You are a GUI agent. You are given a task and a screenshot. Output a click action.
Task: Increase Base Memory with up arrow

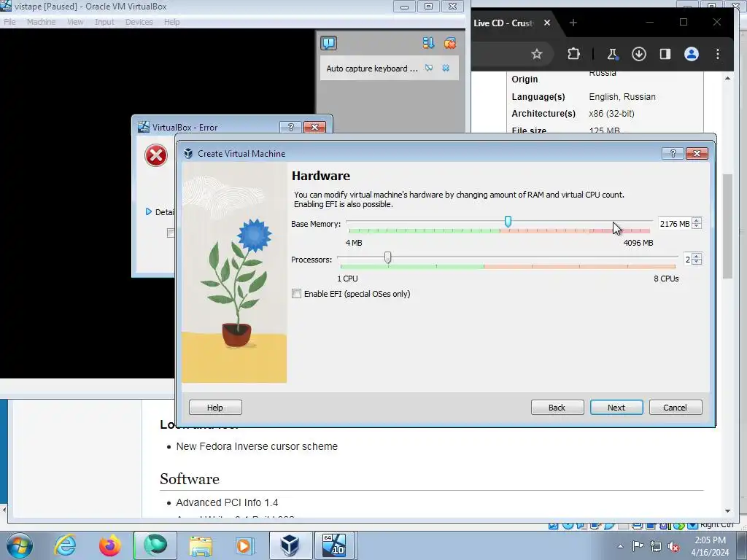point(697,220)
